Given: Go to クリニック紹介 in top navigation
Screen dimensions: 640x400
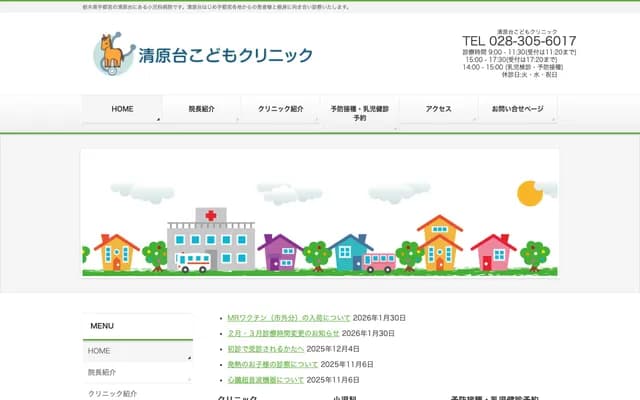Looking at the screenshot, I should (x=280, y=109).
